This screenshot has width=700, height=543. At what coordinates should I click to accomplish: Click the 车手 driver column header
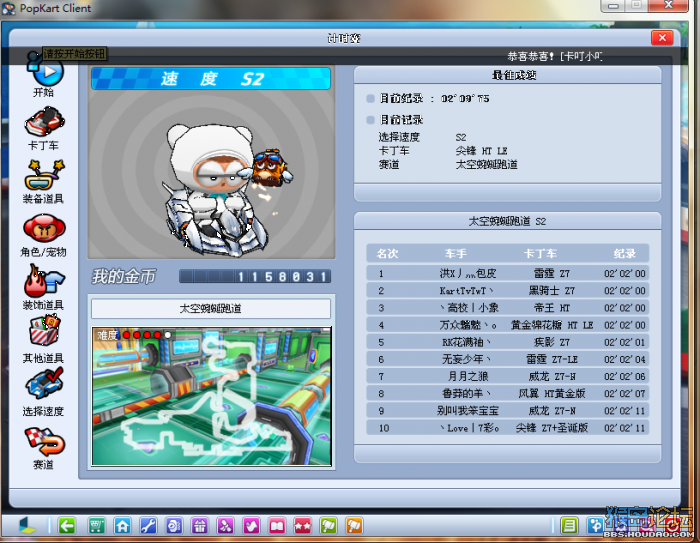tap(456, 254)
